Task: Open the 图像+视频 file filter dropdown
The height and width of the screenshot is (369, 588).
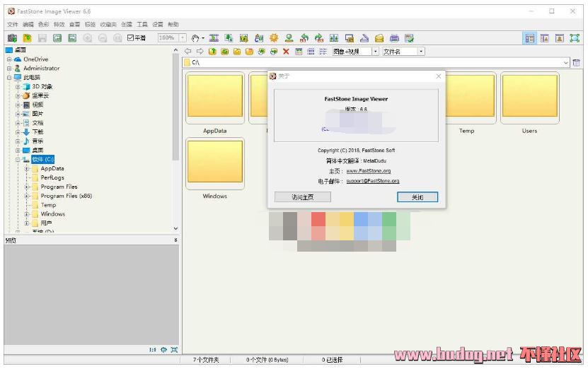Action: click(376, 52)
